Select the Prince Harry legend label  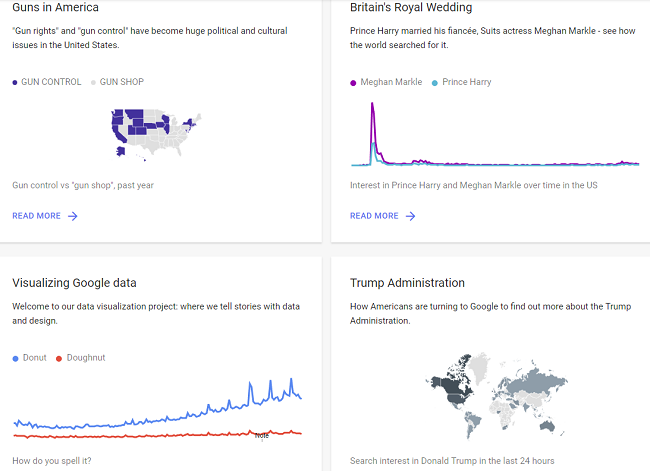click(467, 82)
